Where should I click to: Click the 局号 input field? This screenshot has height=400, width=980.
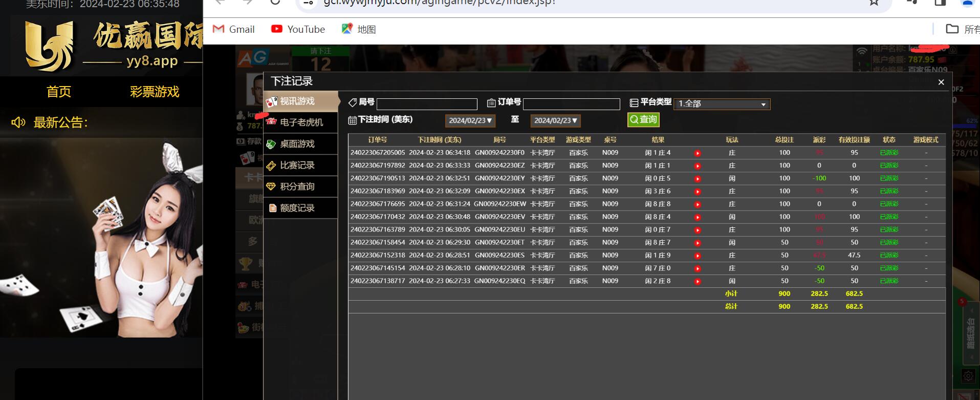click(x=427, y=104)
